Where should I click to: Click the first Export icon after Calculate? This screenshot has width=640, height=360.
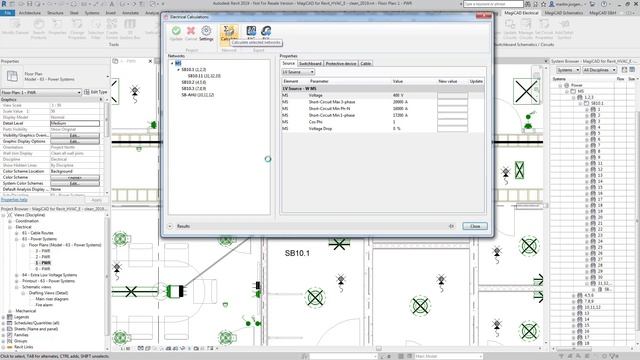251,31
